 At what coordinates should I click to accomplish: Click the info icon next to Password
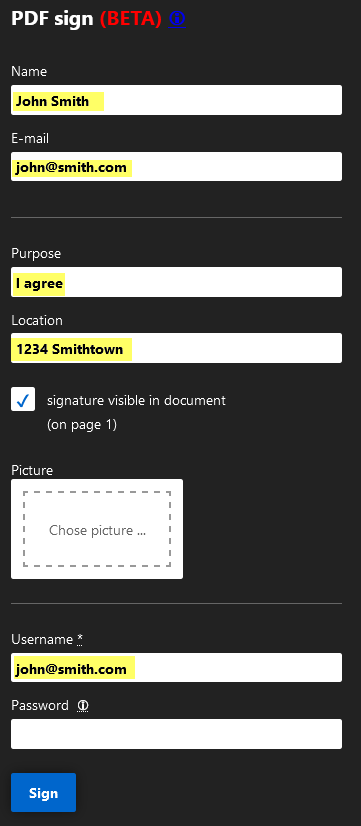83,705
